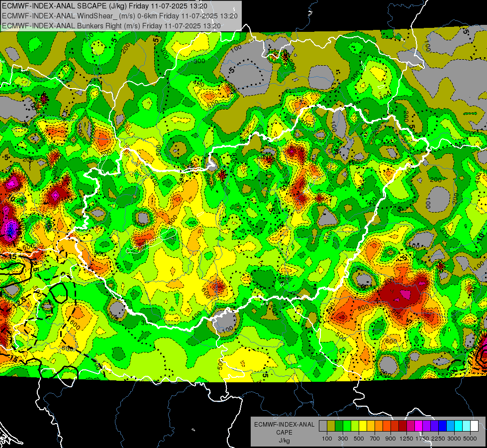Pick the cyan swatch right after the 3000 tick
487x448 pixels.
coord(459,426)
